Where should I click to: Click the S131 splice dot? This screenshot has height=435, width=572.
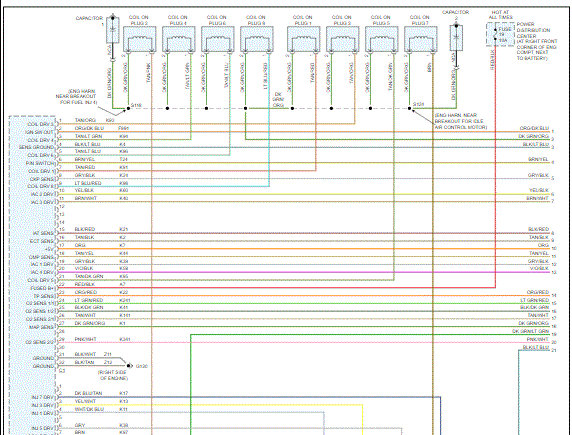point(409,108)
